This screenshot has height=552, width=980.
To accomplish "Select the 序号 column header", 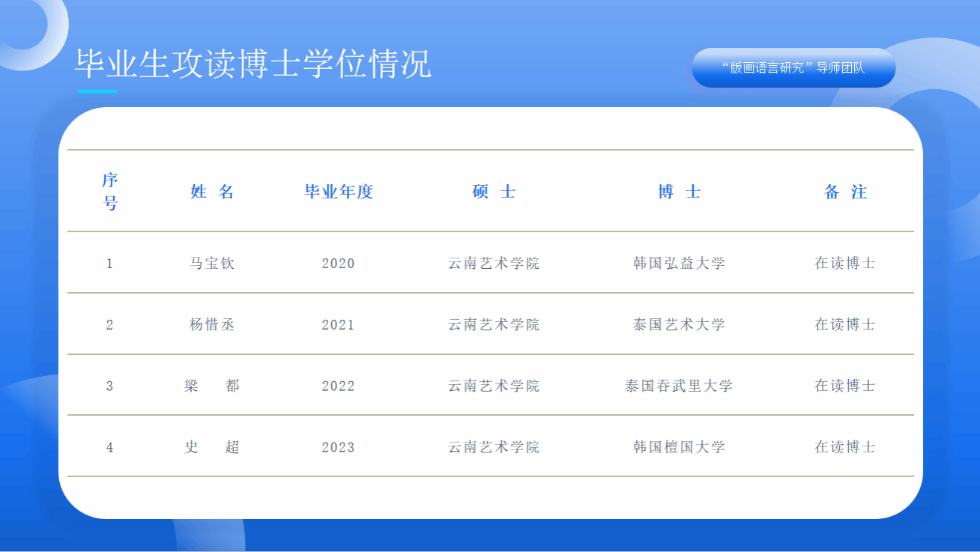I will click(110, 192).
